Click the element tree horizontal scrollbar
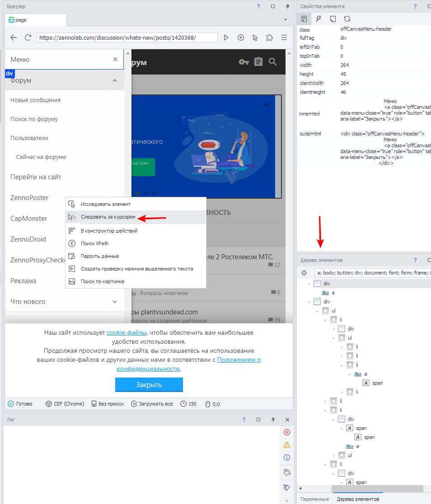The width and height of the screenshot is (431, 504). pos(377,488)
